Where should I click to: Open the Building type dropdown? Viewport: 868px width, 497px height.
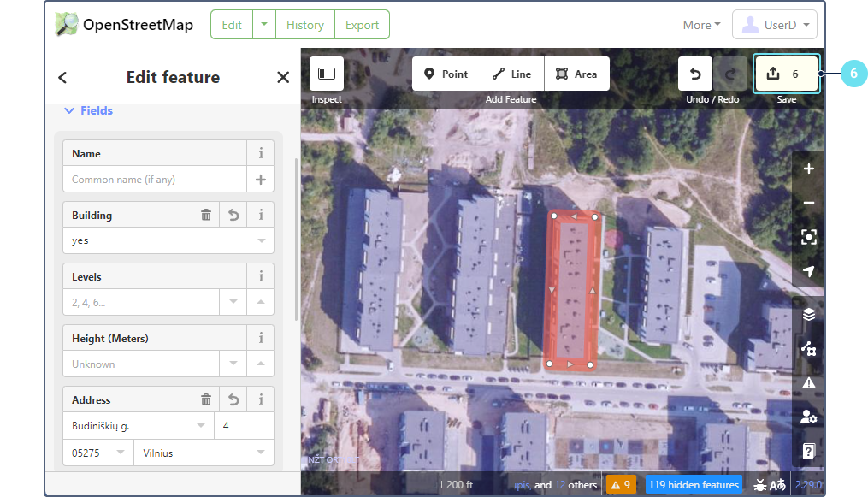coord(261,241)
